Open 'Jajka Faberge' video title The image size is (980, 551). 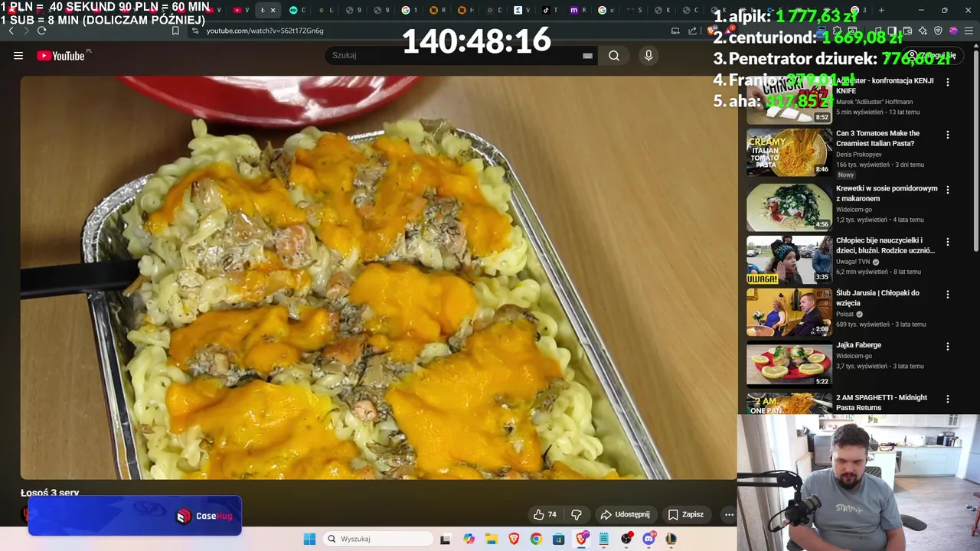(858, 345)
